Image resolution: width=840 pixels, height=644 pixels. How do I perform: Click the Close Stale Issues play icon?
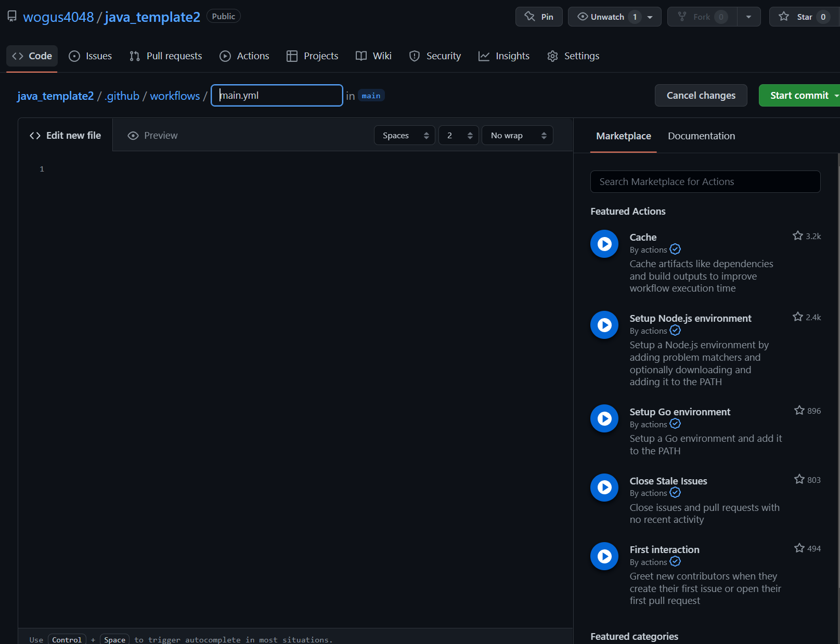(x=604, y=488)
